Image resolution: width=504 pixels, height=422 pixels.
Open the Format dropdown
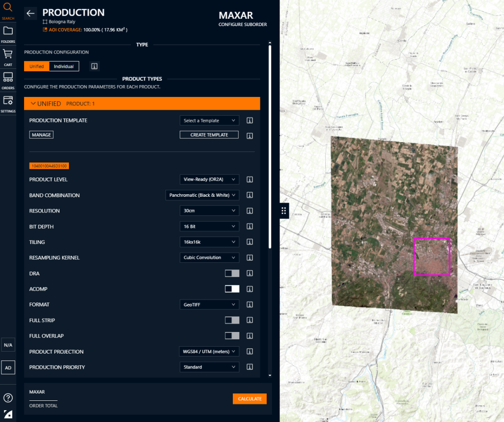click(209, 304)
